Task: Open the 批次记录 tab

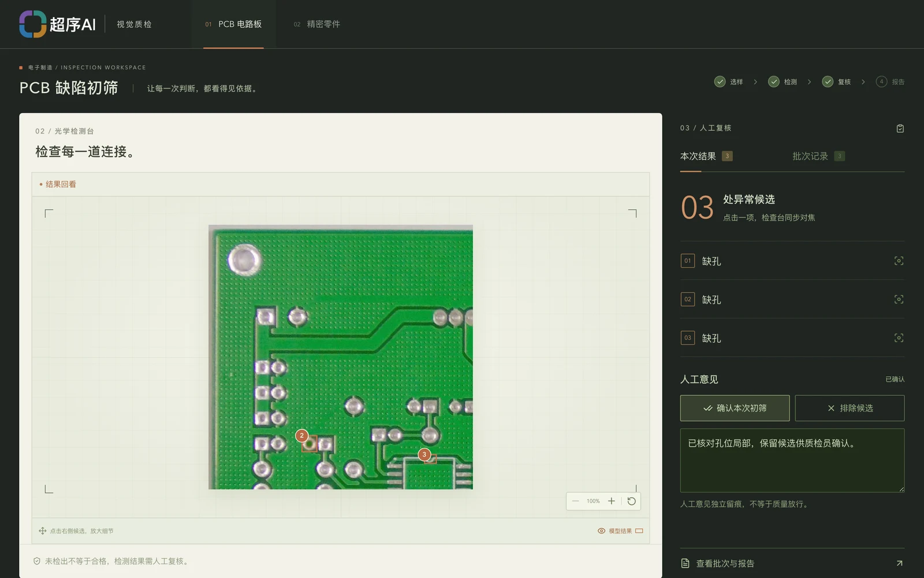Action: pos(818,156)
